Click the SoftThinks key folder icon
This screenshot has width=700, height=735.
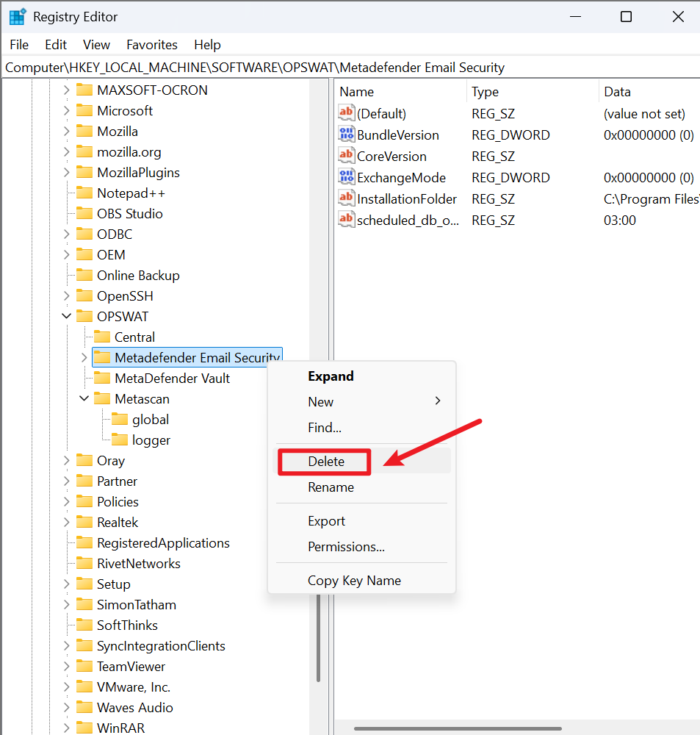84,625
